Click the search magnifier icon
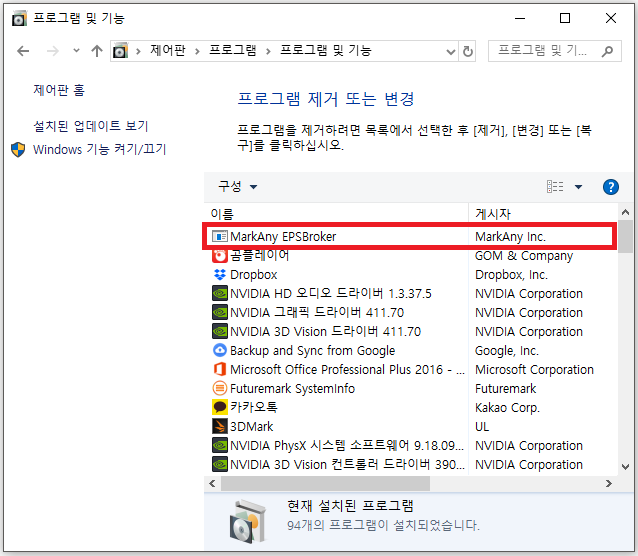Viewport: 638px width, 556px height. tap(607, 51)
